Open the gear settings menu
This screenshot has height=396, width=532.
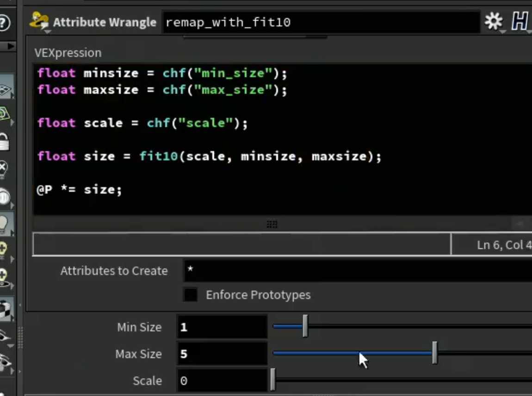click(493, 21)
